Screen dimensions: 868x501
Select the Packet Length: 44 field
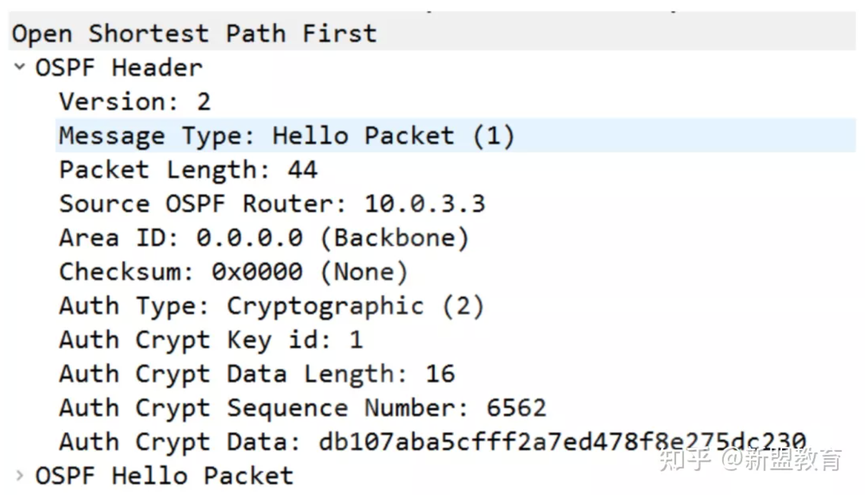coord(188,169)
